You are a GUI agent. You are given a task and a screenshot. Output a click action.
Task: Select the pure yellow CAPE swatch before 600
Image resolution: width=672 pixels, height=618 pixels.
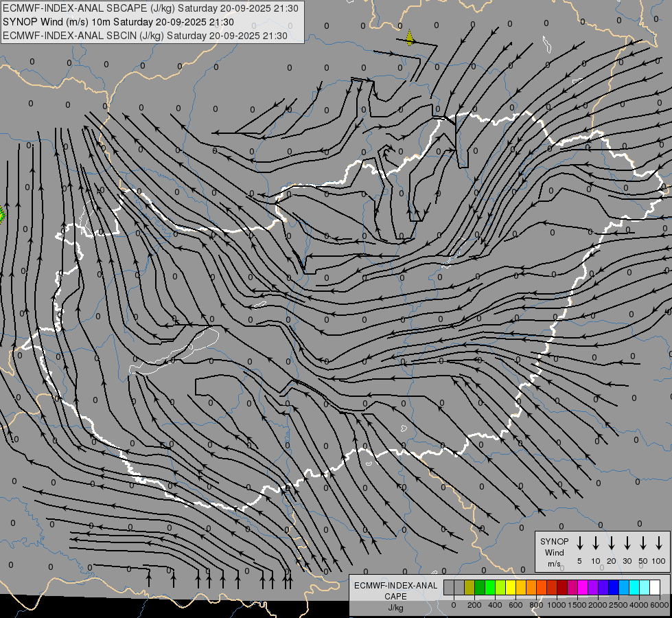pos(511,587)
